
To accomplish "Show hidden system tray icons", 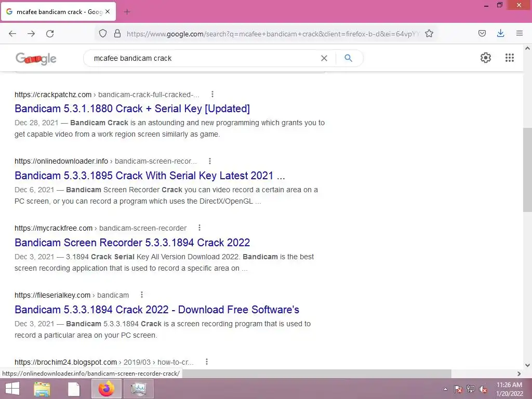I will pos(445,389).
